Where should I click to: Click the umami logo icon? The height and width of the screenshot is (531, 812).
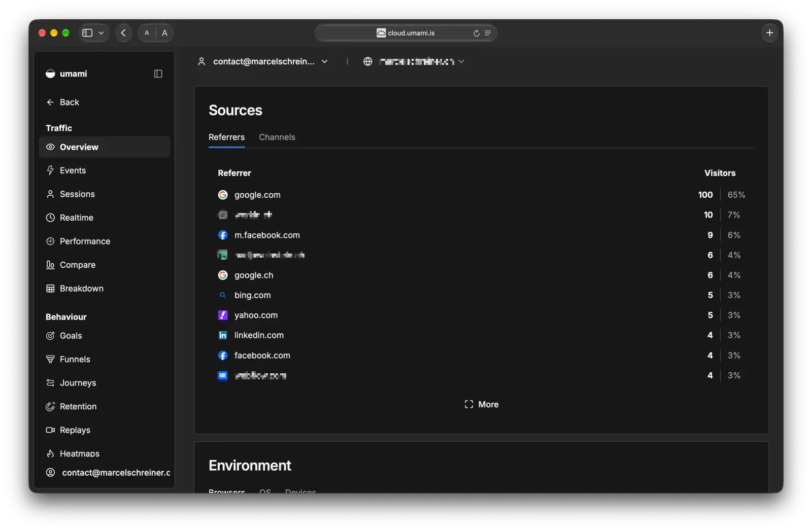click(x=50, y=74)
